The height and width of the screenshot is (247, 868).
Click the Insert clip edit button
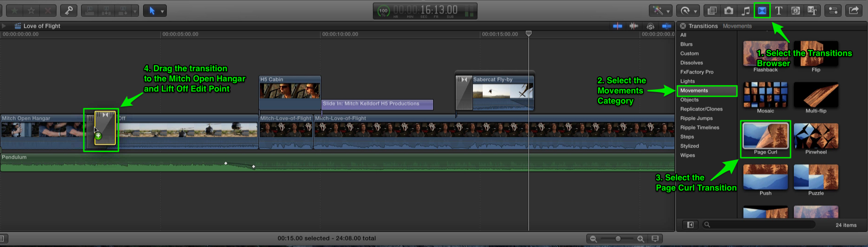(107, 11)
